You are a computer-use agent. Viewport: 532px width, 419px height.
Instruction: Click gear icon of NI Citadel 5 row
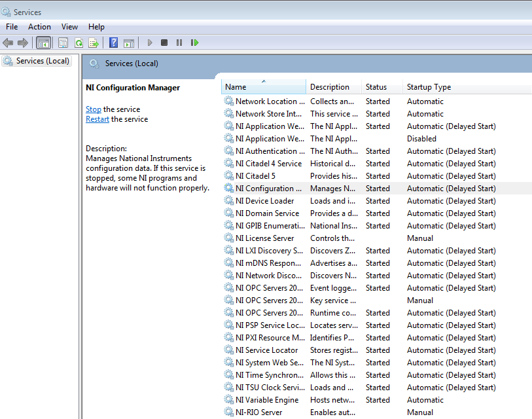(x=229, y=176)
